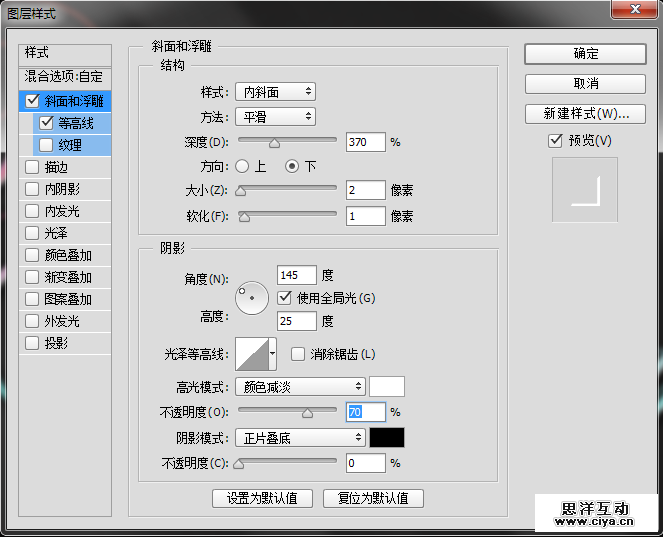Enable the 内发光 checkbox
The height and width of the screenshot is (537, 663).
tap(32, 211)
